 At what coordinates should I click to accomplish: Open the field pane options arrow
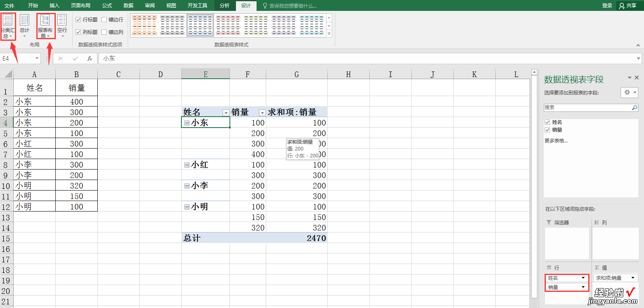[629, 78]
